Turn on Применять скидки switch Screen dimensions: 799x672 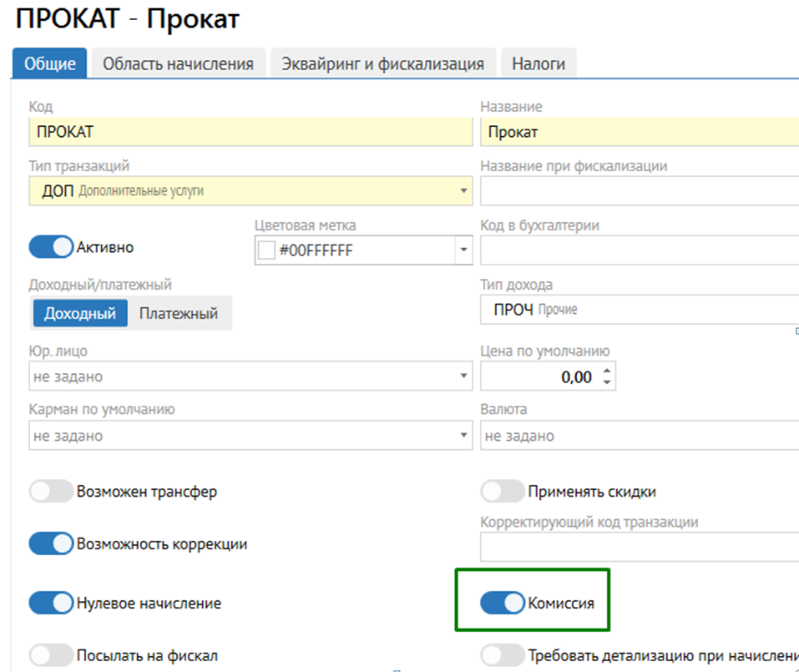(503, 492)
